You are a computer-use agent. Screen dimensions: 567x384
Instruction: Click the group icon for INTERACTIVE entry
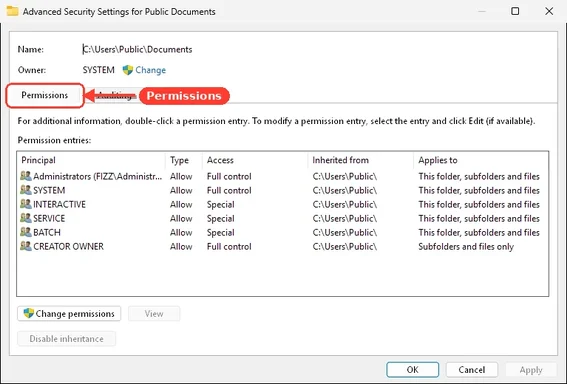26,204
